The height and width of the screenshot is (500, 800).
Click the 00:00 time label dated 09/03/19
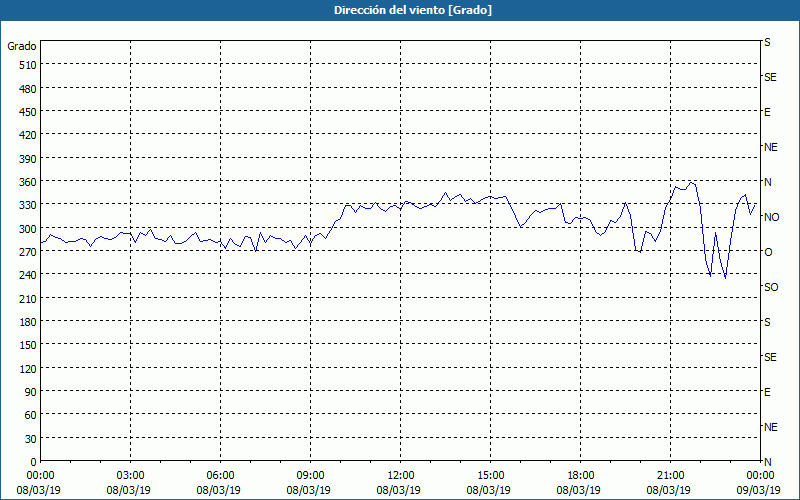760,476
